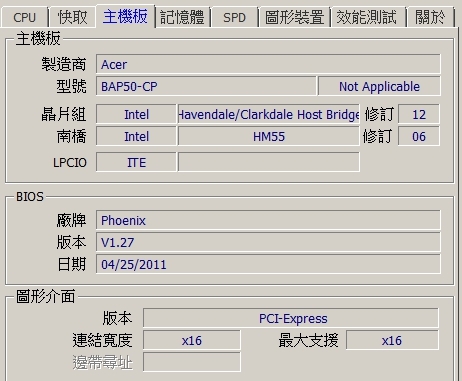This screenshot has height=381, width=462.
Task: Select the 主機板 tab
Action: click(x=125, y=16)
